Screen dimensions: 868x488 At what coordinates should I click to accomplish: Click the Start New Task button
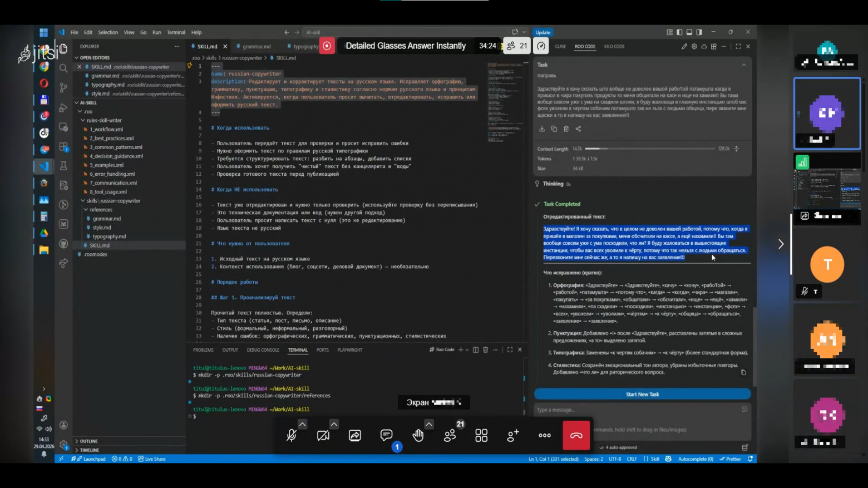[642, 395]
